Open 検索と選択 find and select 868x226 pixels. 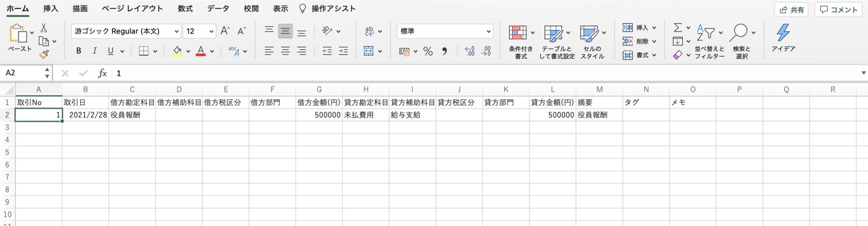pos(742,42)
